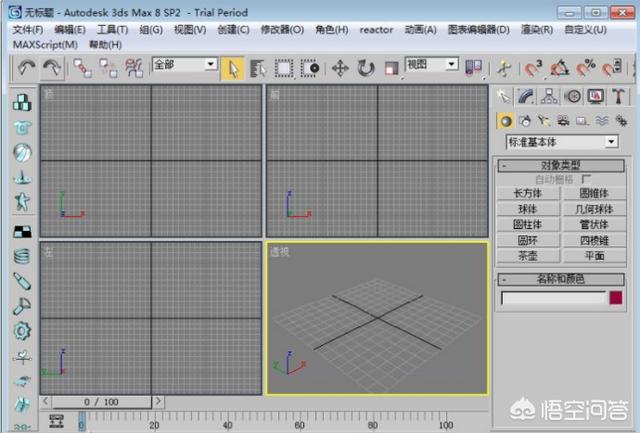Toggle the Spinner Snap magnet icon

(612, 69)
